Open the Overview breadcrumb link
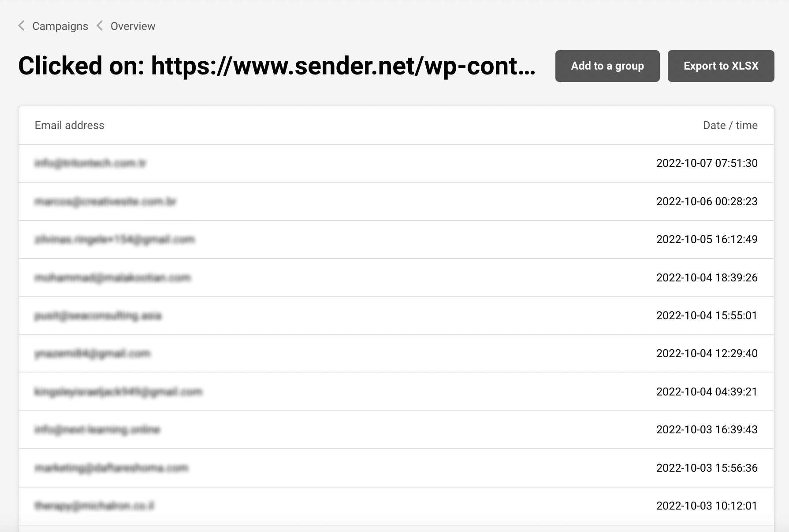 (133, 26)
